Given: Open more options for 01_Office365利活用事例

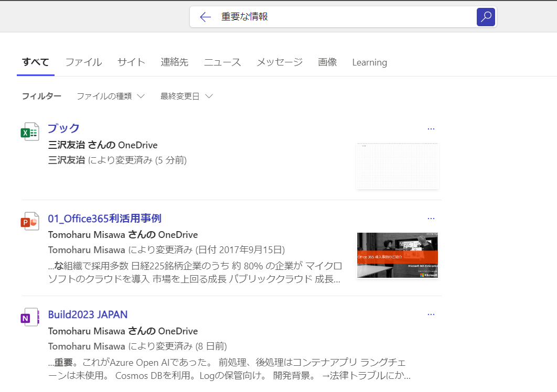Looking at the screenshot, I should coord(431,219).
